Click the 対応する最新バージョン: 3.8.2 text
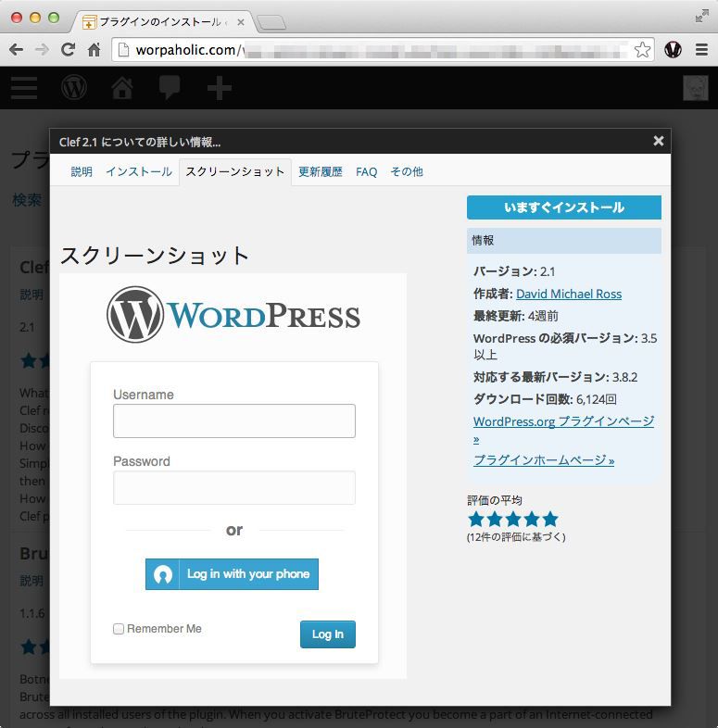718x728 pixels. (556, 377)
